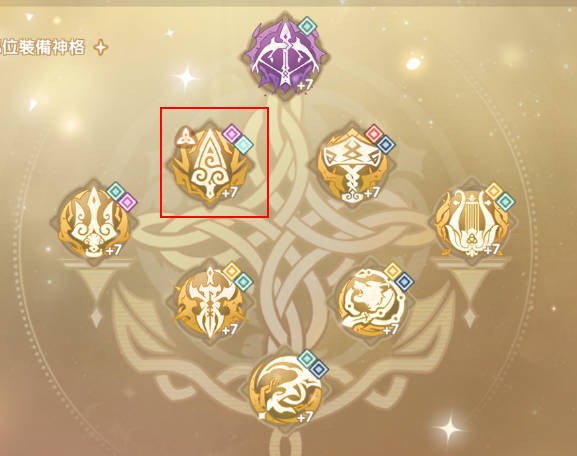Select the golden horned sword rune
The image size is (577, 456).
click(210, 303)
